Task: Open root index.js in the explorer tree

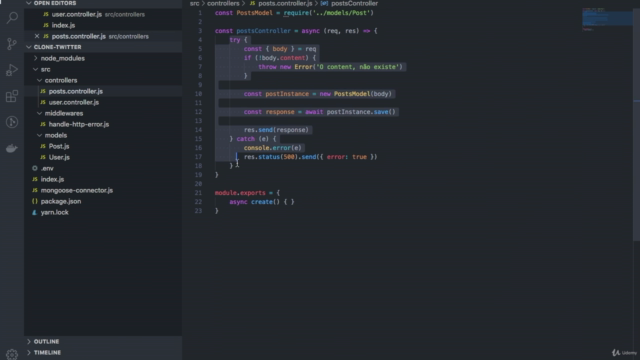Action: click(103, 179)
